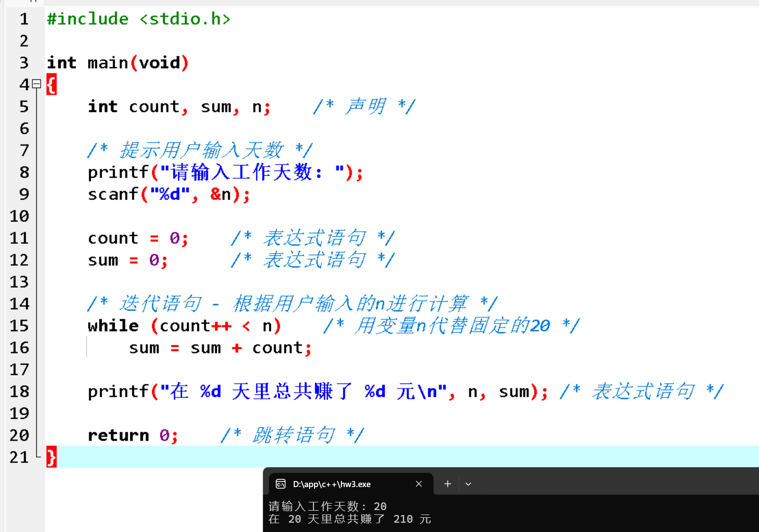Image resolution: width=759 pixels, height=532 pixels.
Task: Click the red opening brace on line 4
Action: (x=52, y=85)
